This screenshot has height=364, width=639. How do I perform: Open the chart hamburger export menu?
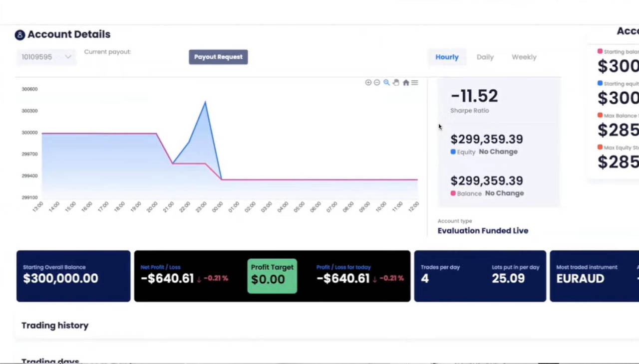pos(415,83)
